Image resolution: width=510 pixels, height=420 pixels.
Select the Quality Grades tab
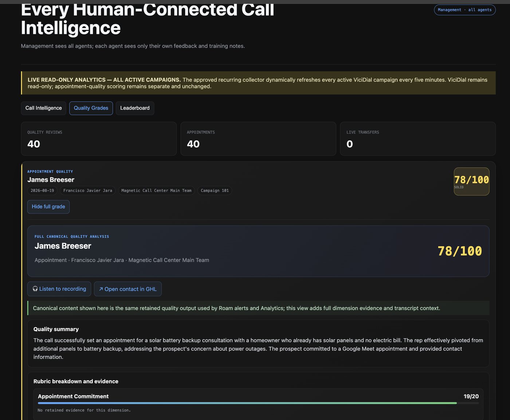click(91, 108)
